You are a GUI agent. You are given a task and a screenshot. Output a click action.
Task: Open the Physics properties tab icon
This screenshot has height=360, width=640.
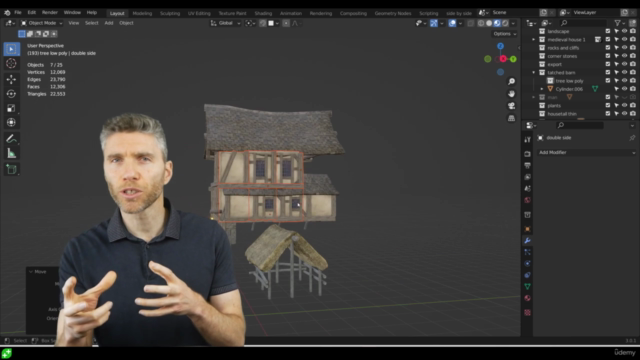tap(527, 263)
